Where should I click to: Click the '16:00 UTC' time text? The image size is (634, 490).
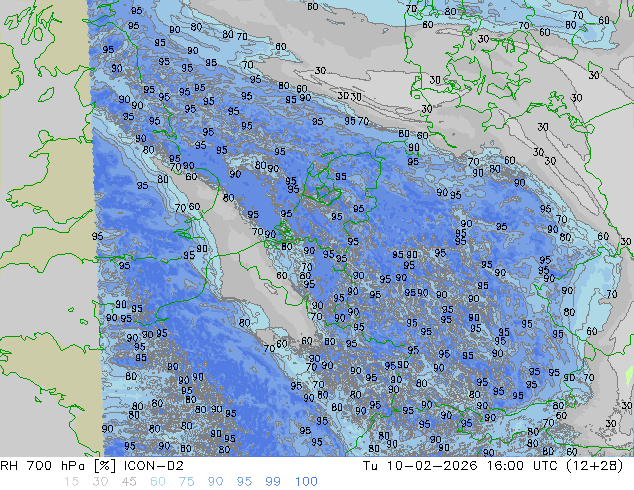point(522,466)
